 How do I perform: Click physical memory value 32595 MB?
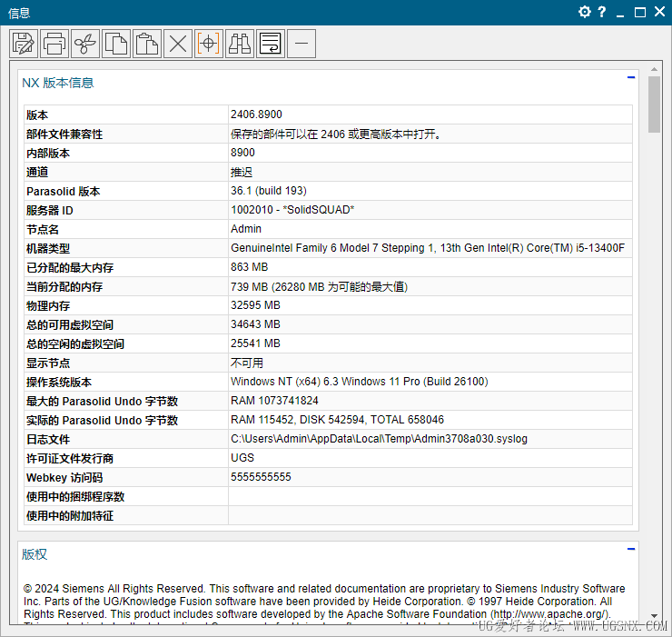pos(255,305)
